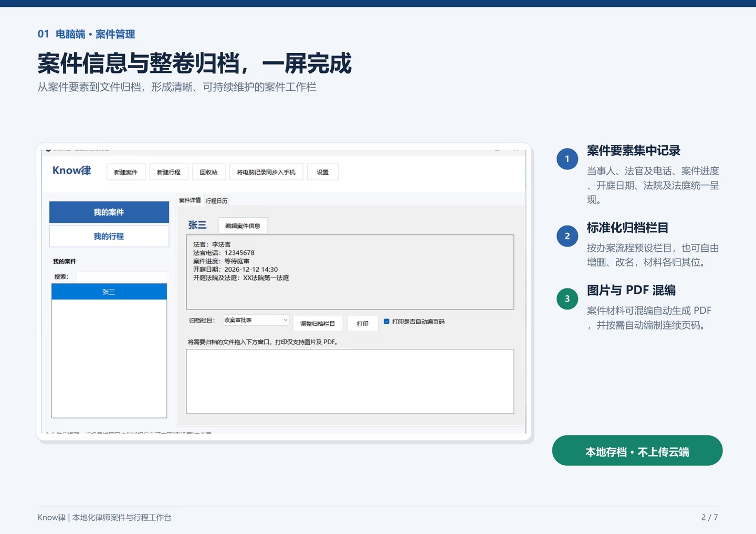This screenshot has height=534, width=756.
Task: Click the 调整归档栏目 button
Action: pos(318,324)
